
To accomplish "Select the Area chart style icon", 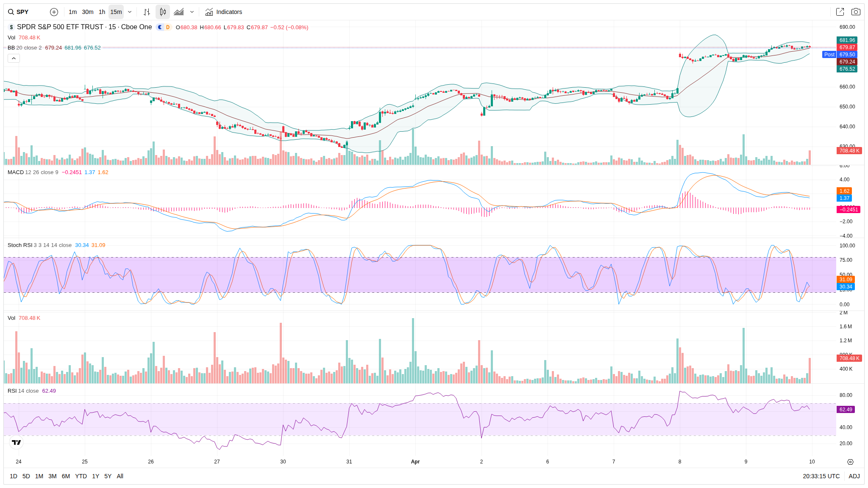I will pos(179,12).
